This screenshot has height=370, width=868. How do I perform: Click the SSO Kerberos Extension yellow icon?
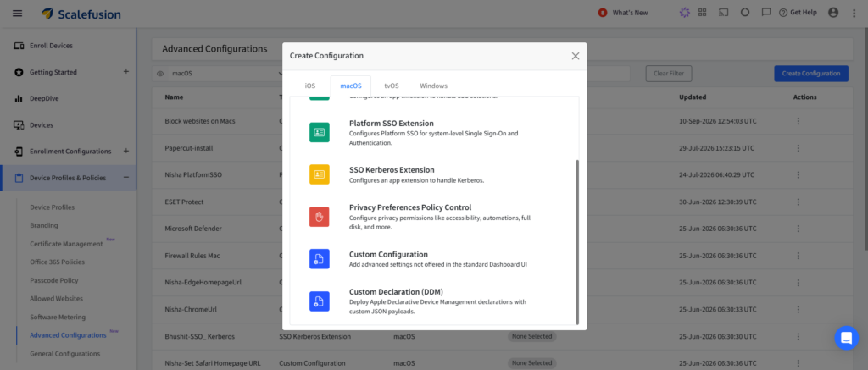(320, 174)
